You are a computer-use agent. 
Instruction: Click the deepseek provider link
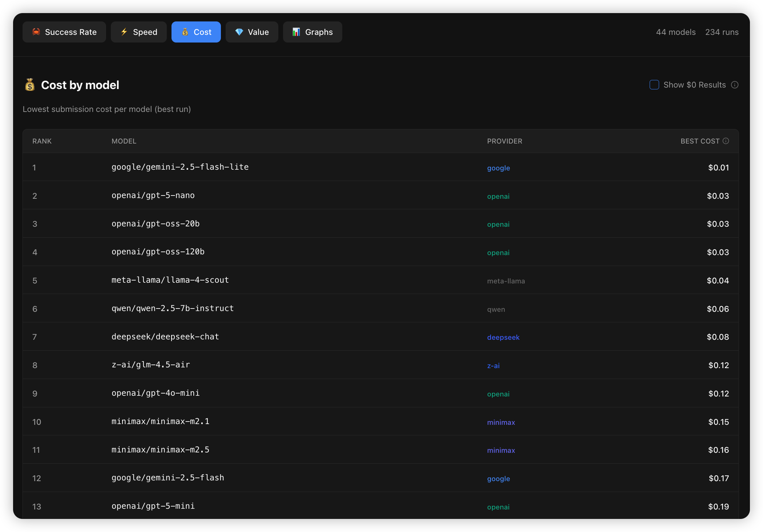tap(503, 337)
